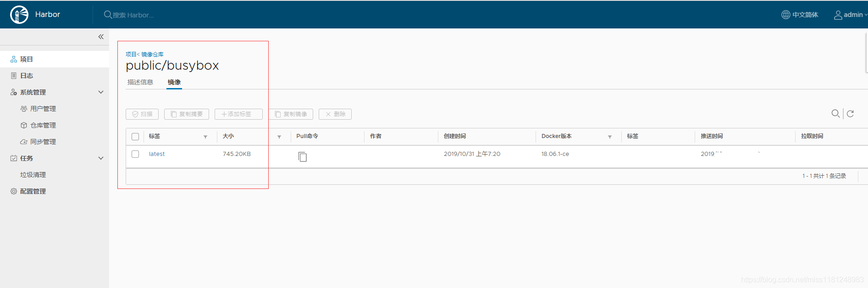Click the public/busybox page title

[x=172, y=66]
